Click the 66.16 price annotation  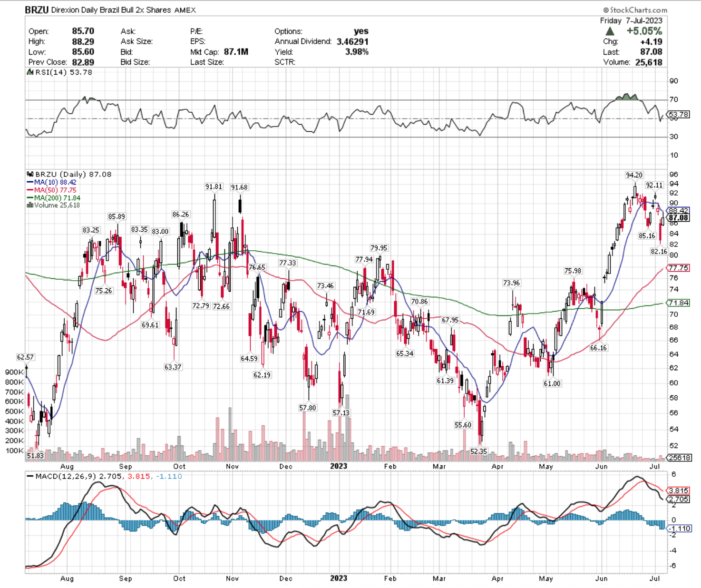tap(598, 348)
